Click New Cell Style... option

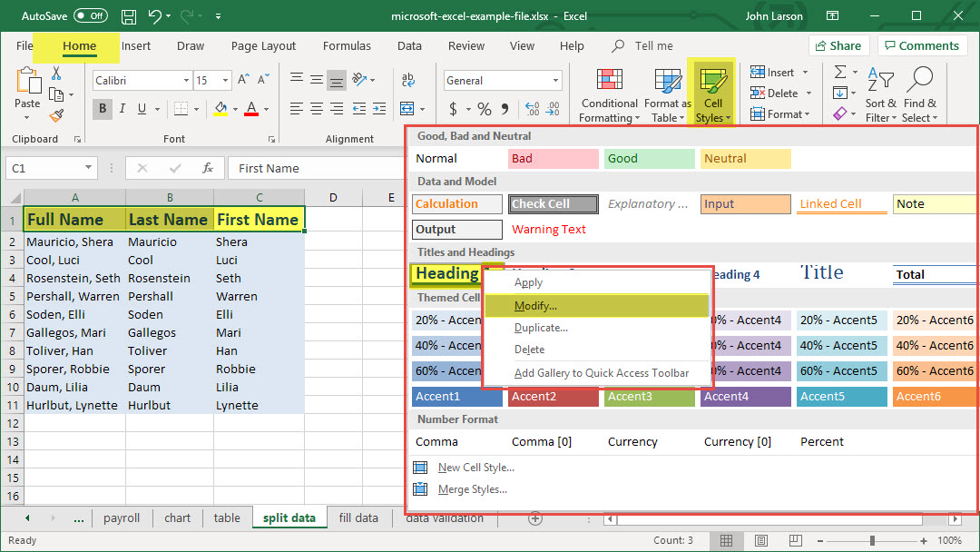(475, 468)
